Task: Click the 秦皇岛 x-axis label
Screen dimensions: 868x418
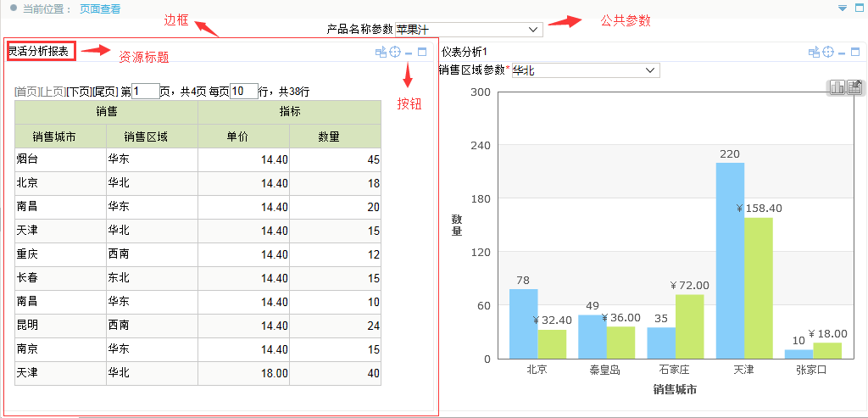Action: point(606,370)
